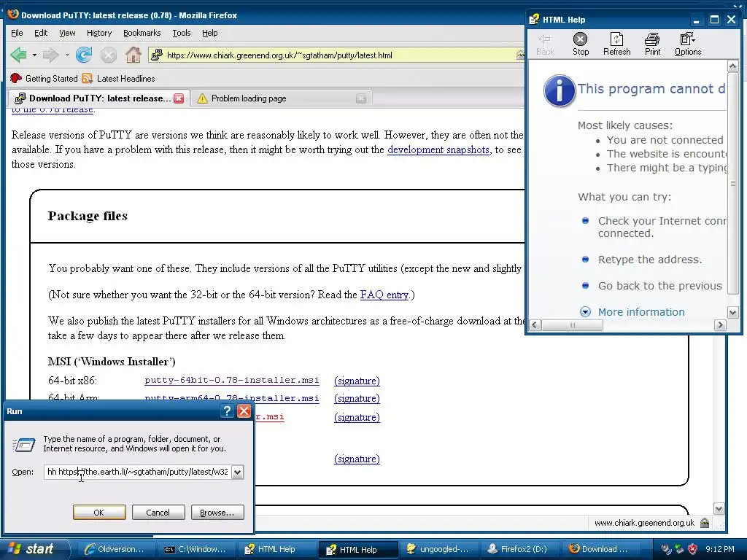Click the HTML Help horizontal scrollbar thumb
The width and height of the screenshot is (747, 560).
pyautogui.click(x=572, y=325)
